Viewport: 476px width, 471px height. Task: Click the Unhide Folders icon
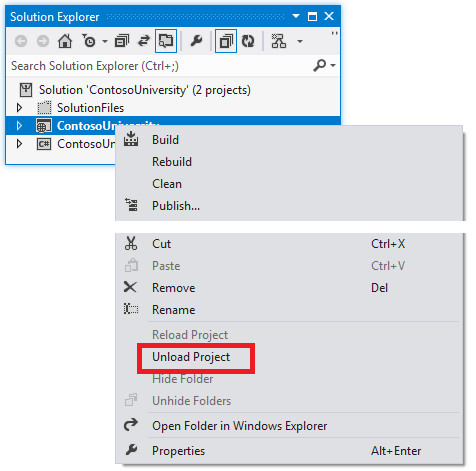click(x=131, y=400)
